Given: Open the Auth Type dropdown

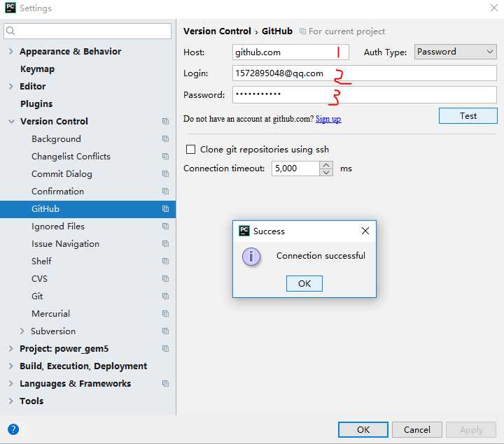Looking at the screenshot, I should coord(455,52).
